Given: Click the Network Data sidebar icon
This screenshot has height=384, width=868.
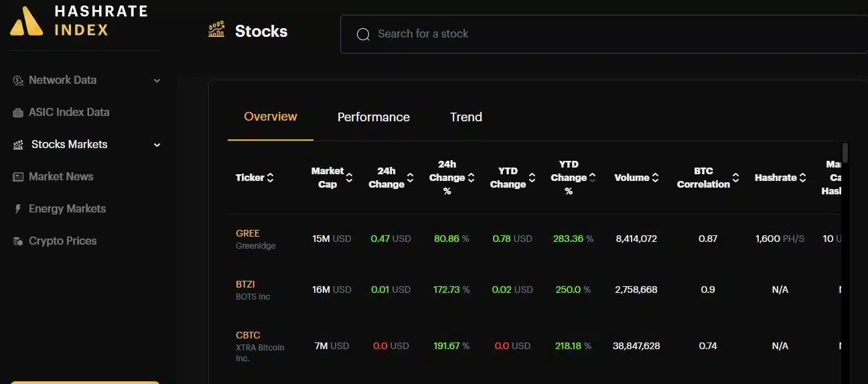Looking at the screenshot, I should pos(18,80).
